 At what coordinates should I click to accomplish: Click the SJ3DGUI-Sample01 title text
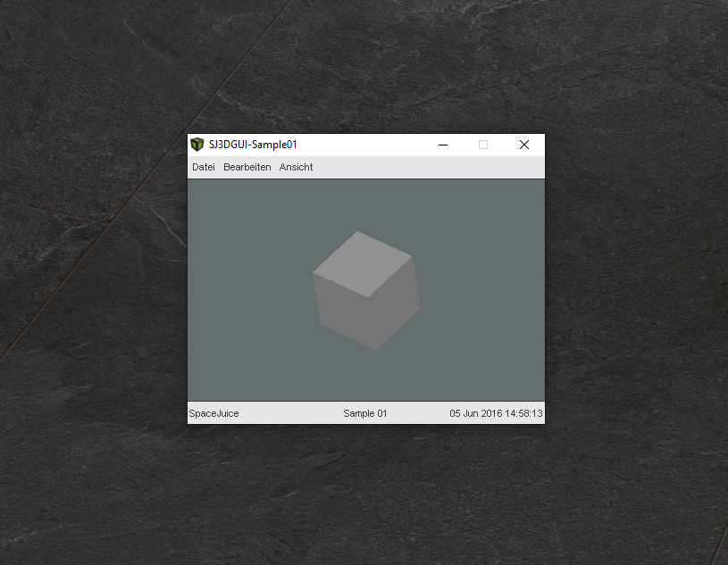(253, 145)
